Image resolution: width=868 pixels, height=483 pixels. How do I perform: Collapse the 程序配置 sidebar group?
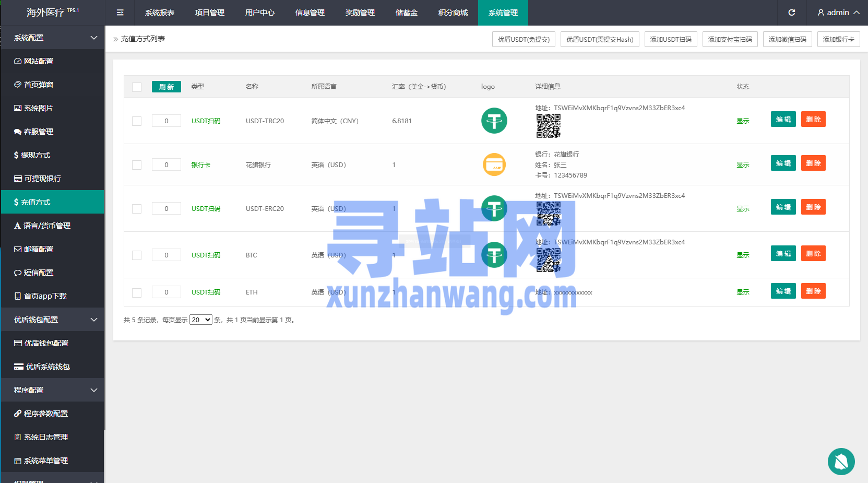pos(52,390)
